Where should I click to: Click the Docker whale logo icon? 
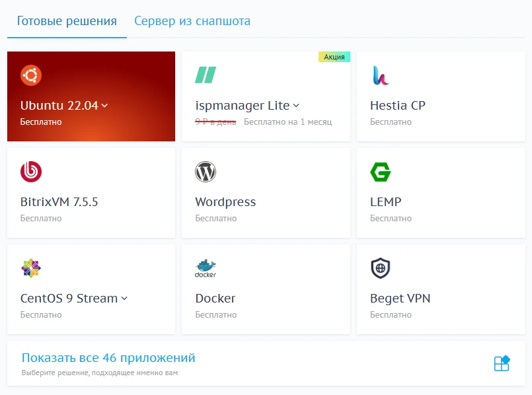tap(206, 268)
